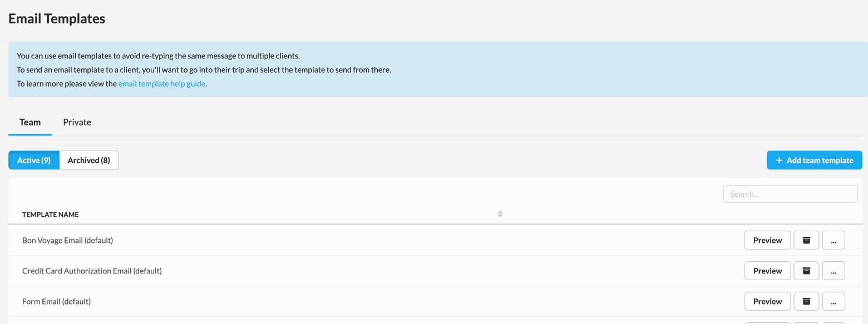Archive the Bon Voyage Email template
The height and width of the screenshot is (324, 868).
coord(806,240)
